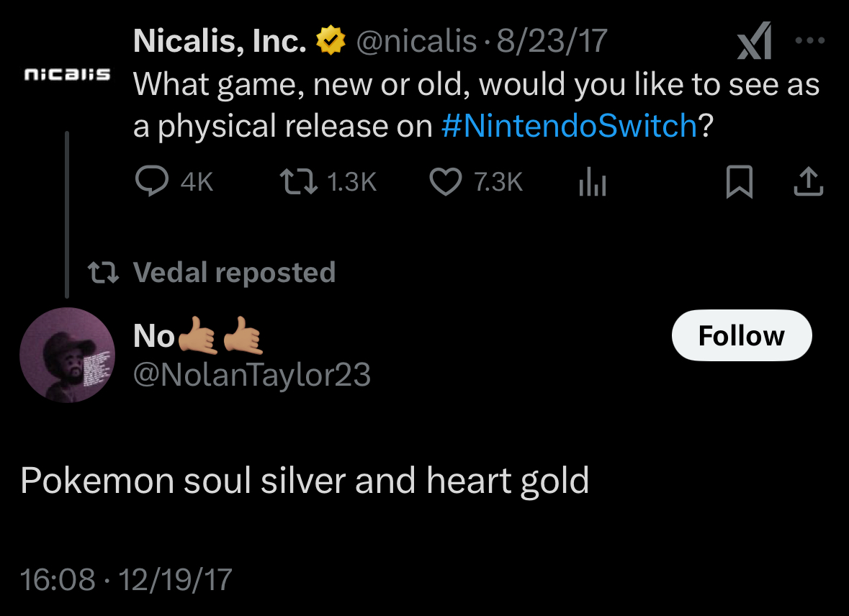
Task: Bookmark the Nicalis tweet
Action: coord(739,182)
